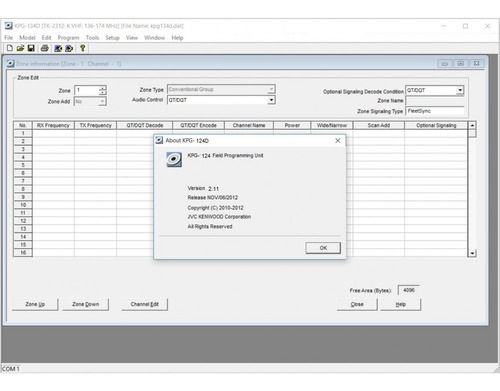Open the Program menu
This screenshot has height=391, width=500.
click(68, 38)
